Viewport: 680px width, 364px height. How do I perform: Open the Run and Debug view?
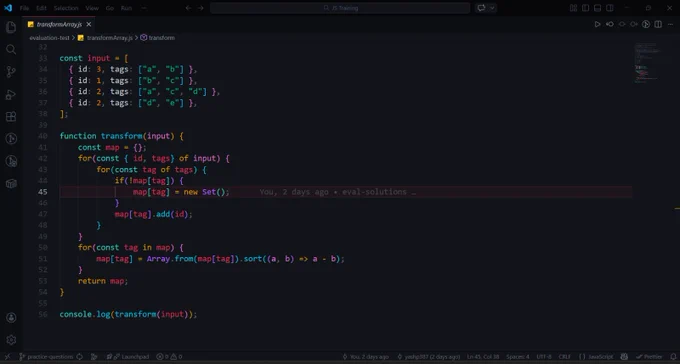click(x=11, y=95)
